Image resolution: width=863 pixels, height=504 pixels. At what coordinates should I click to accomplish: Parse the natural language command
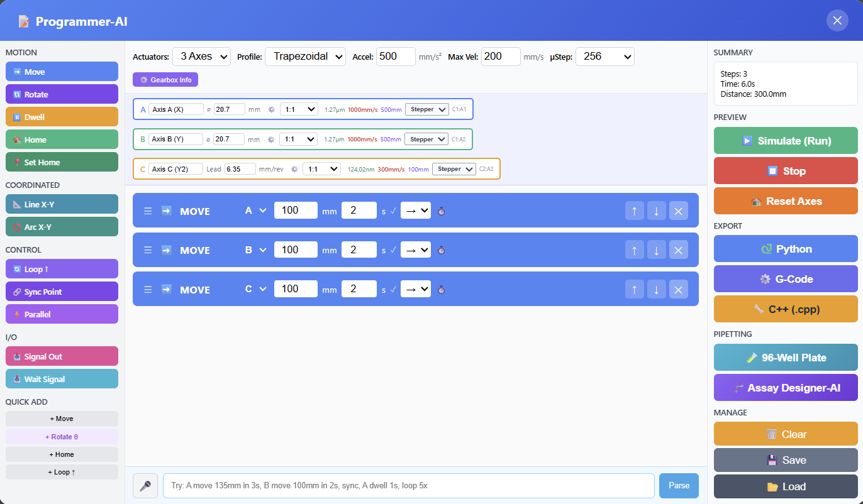click(x=679, y=485)
